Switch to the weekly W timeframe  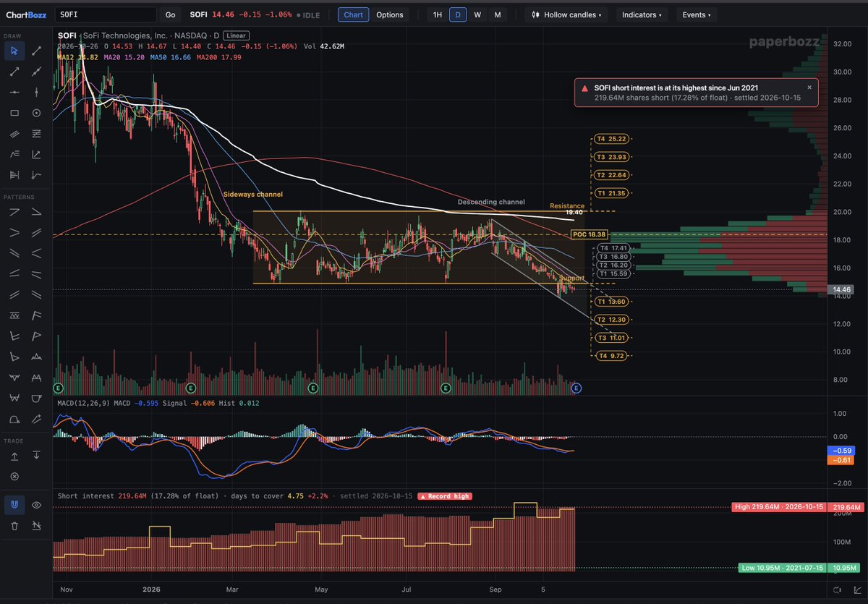477,14
